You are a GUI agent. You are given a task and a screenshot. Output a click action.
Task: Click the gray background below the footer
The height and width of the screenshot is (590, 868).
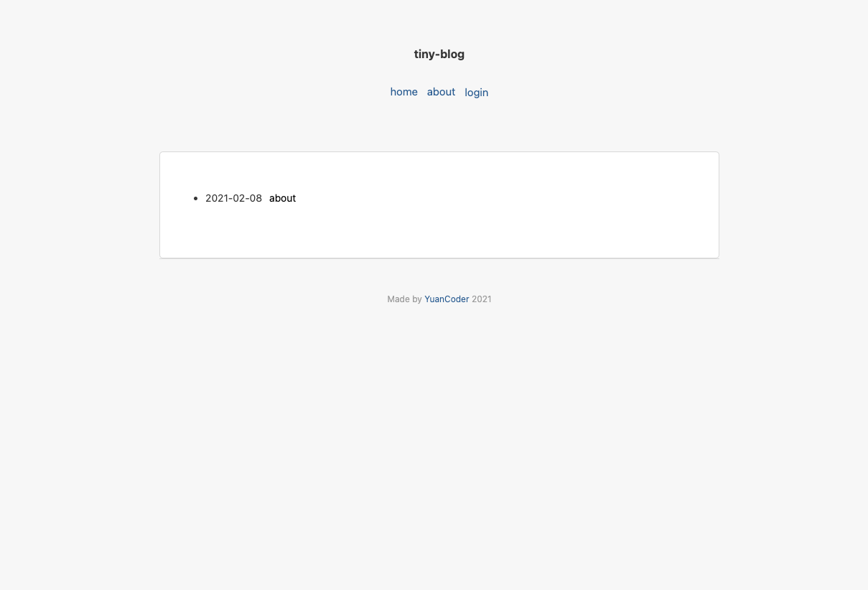pyautogui.click(x=434, y=445)
